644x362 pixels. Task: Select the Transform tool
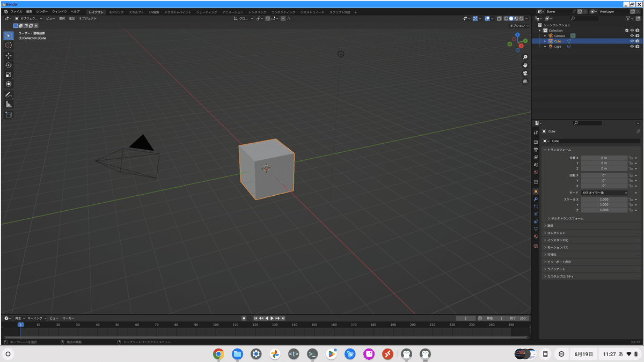9,84
